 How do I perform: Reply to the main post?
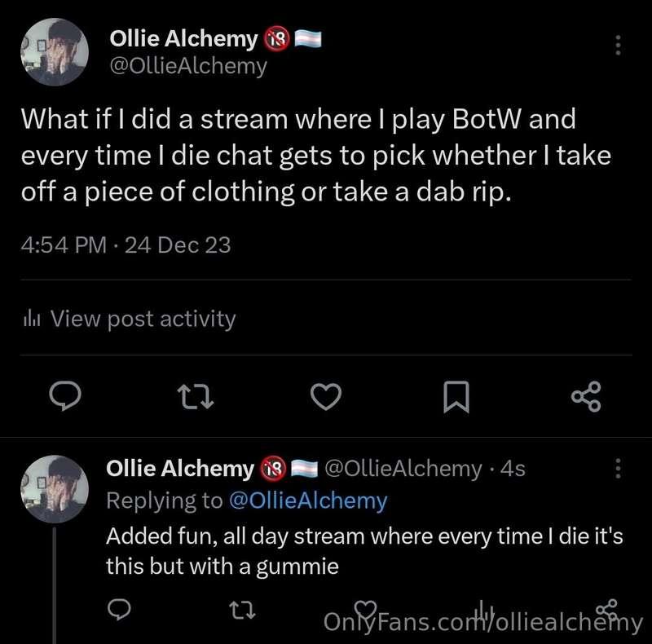tap(64, 397)
